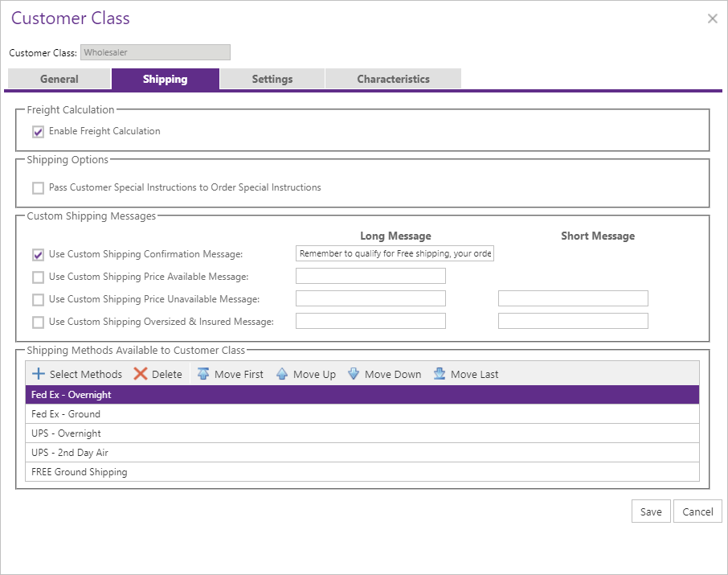Screen dimensions: 728x575
Task: Select UPS - 2nd Day Air method
Action: click(x=362, y=453)
